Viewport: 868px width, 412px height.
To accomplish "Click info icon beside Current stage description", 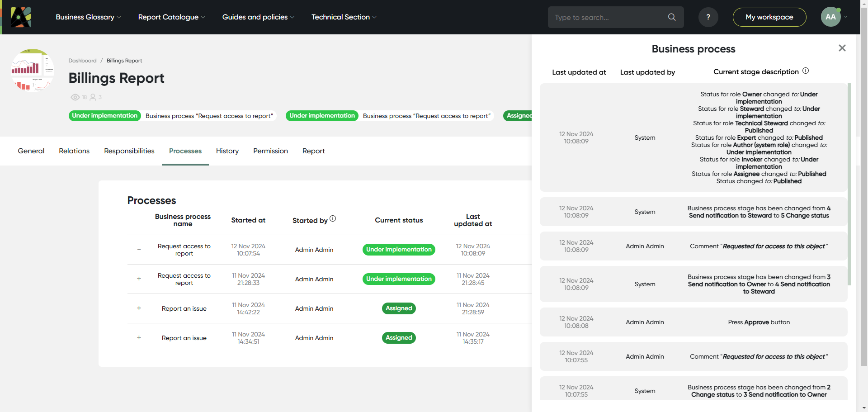I will (x=806, y=71).
